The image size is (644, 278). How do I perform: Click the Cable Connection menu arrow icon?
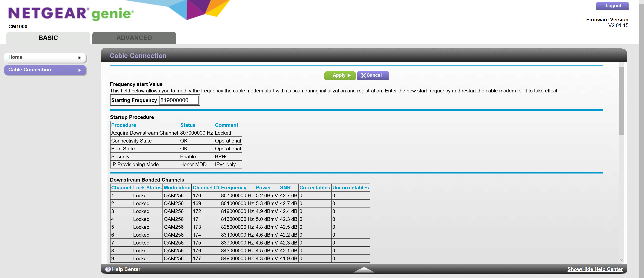79,70
